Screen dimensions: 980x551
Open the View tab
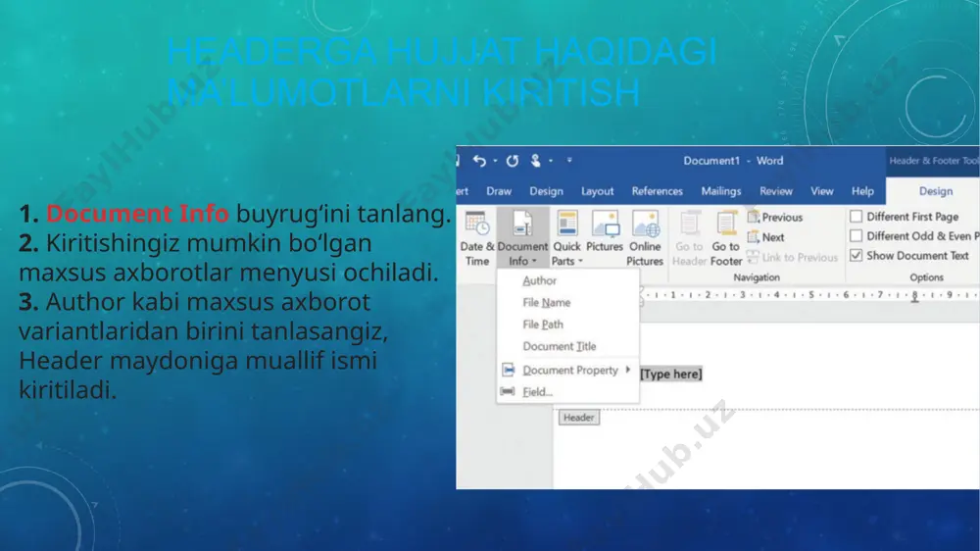click(x=821, y=191)
